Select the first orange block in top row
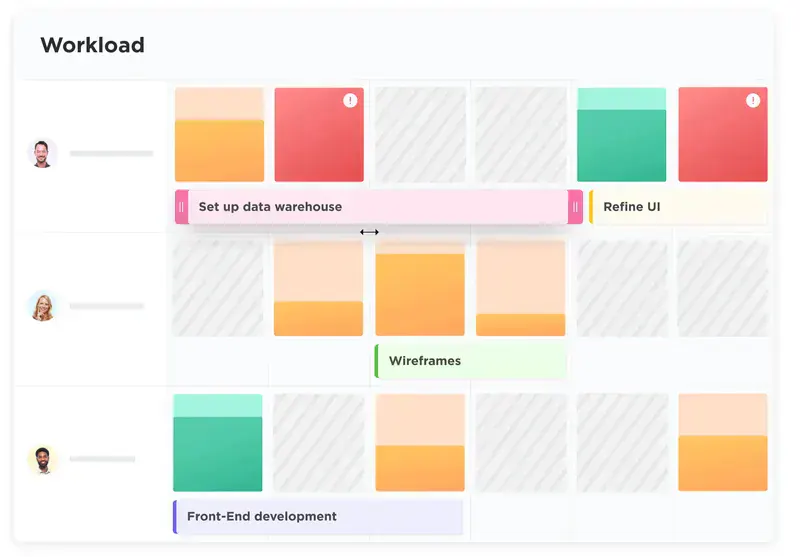 tap(219, 135)
